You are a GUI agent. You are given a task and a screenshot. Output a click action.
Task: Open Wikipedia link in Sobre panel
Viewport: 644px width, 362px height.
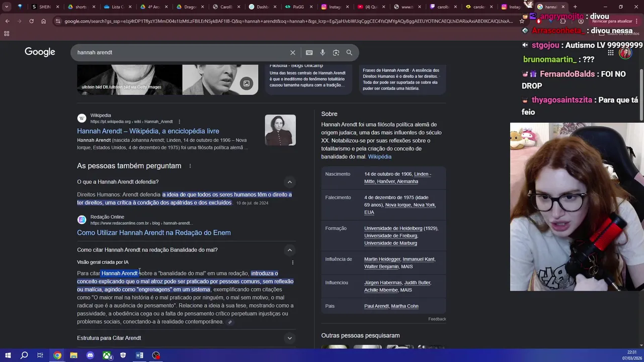(379, 157)
